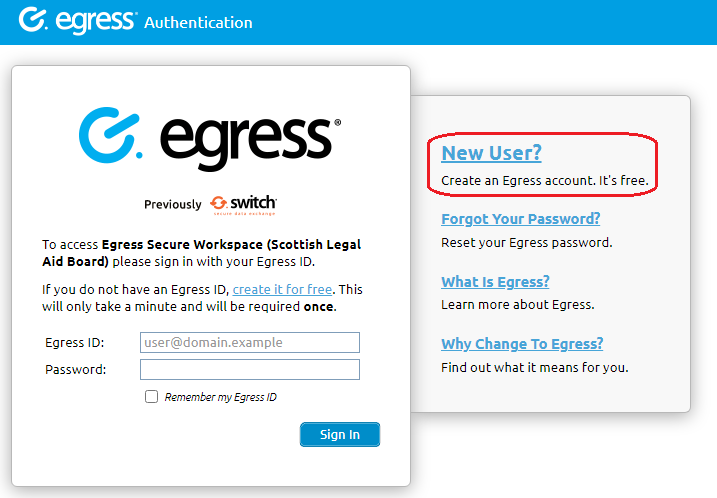Click the 'Password:' field label
This screenshot has height=498, width=717.
coord(75,369)
